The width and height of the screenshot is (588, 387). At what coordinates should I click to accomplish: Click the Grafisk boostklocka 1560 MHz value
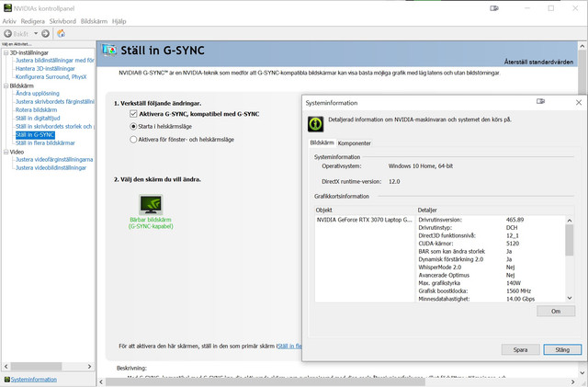pos(518,290)
